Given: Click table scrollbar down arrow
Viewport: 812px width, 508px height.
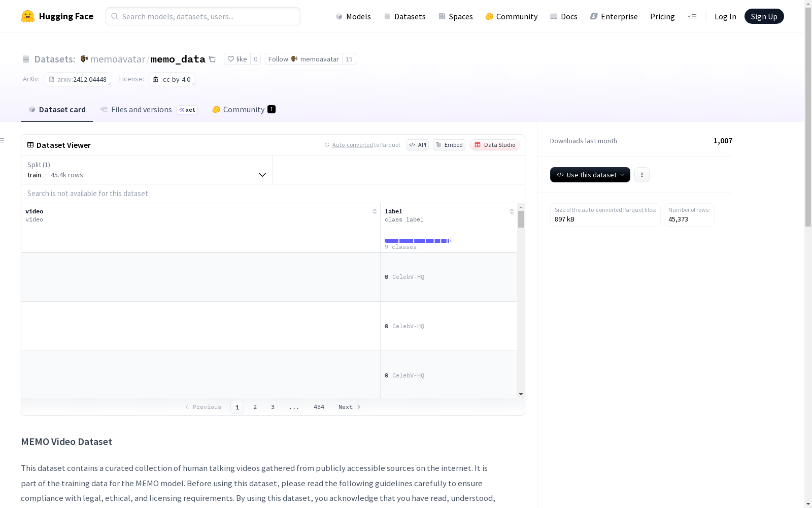Looking at the screenshot, I should point(521,394).
